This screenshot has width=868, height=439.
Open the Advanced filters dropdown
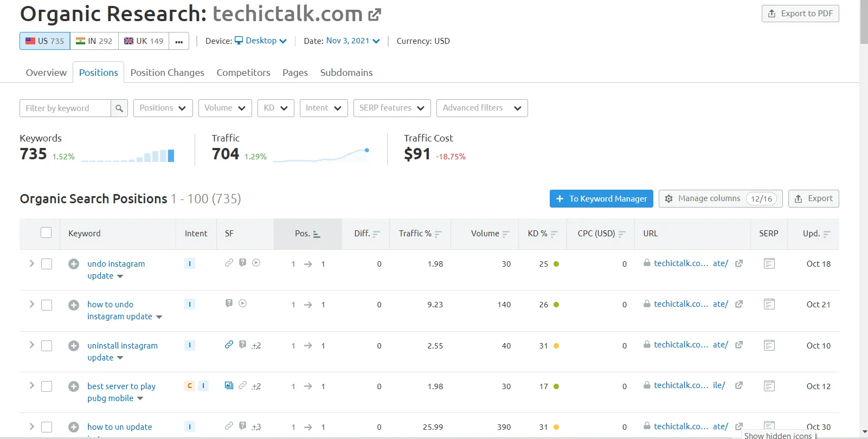(482, 108)
